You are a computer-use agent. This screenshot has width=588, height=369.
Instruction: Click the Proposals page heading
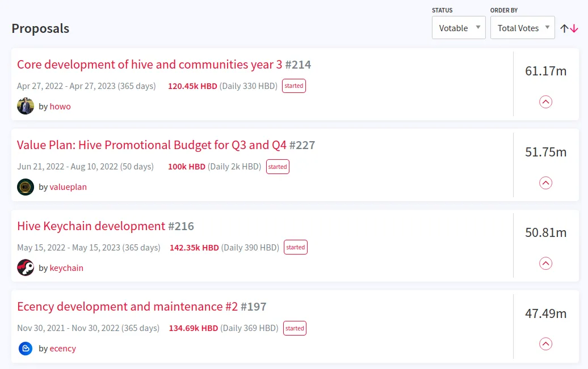pos(40,28)
